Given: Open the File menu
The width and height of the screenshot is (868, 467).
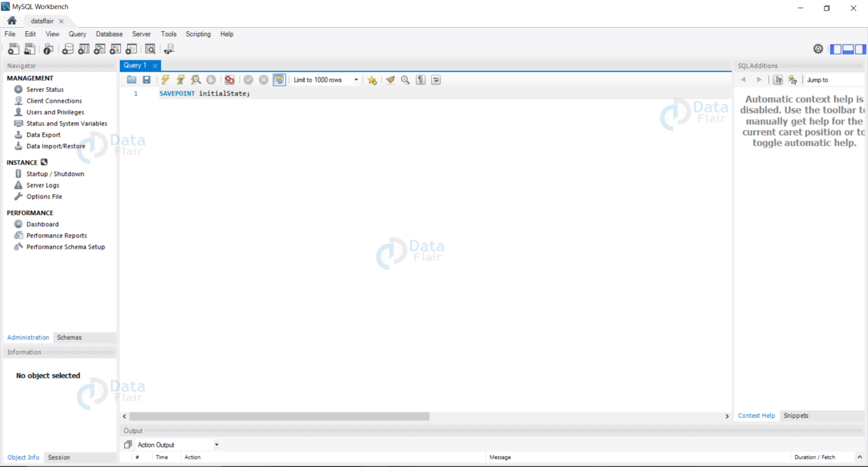Looking at the screenshot, I should tap(10, 34).
